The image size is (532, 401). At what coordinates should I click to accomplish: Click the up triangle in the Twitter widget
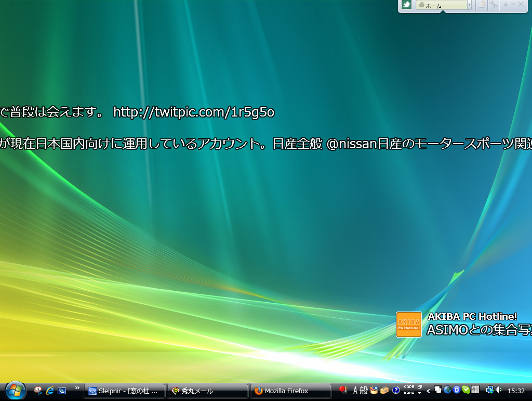point(506,4)
